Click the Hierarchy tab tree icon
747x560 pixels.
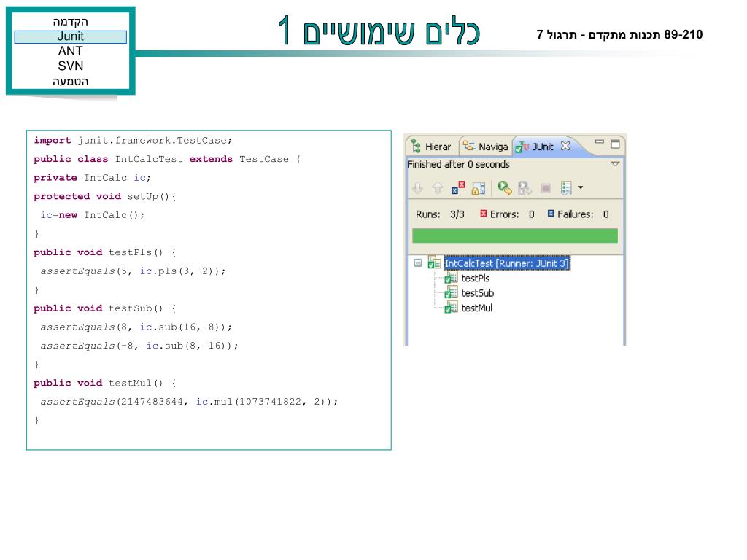[416, 147]
